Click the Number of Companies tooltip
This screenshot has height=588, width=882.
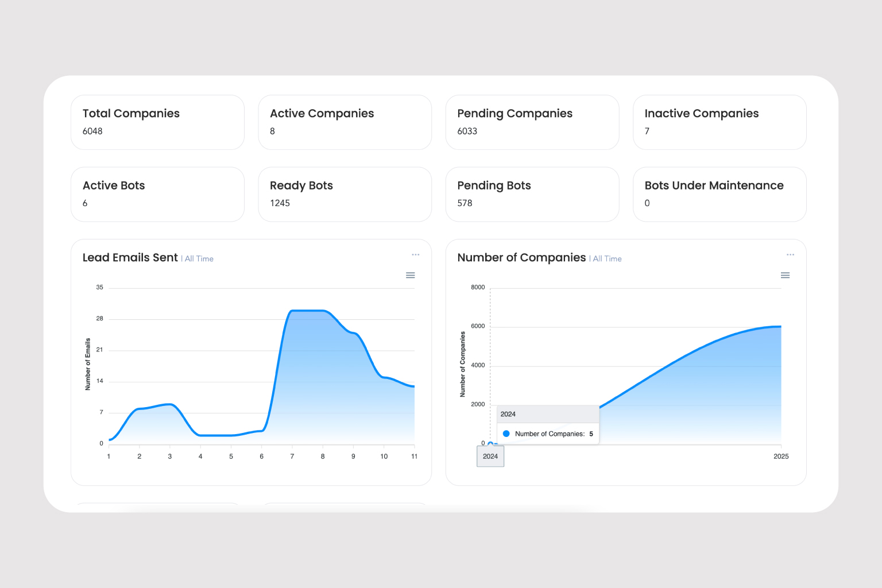click(547, 424)
